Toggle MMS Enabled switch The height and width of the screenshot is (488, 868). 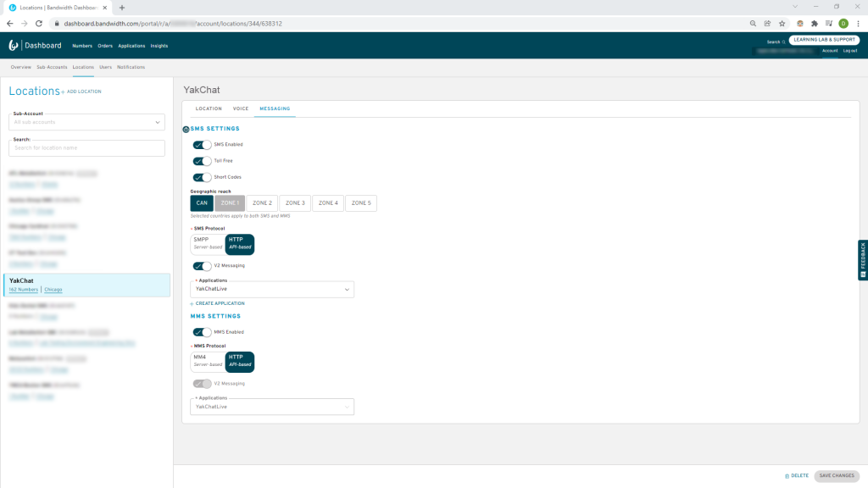pyautogui.click(x=202, y=332)
